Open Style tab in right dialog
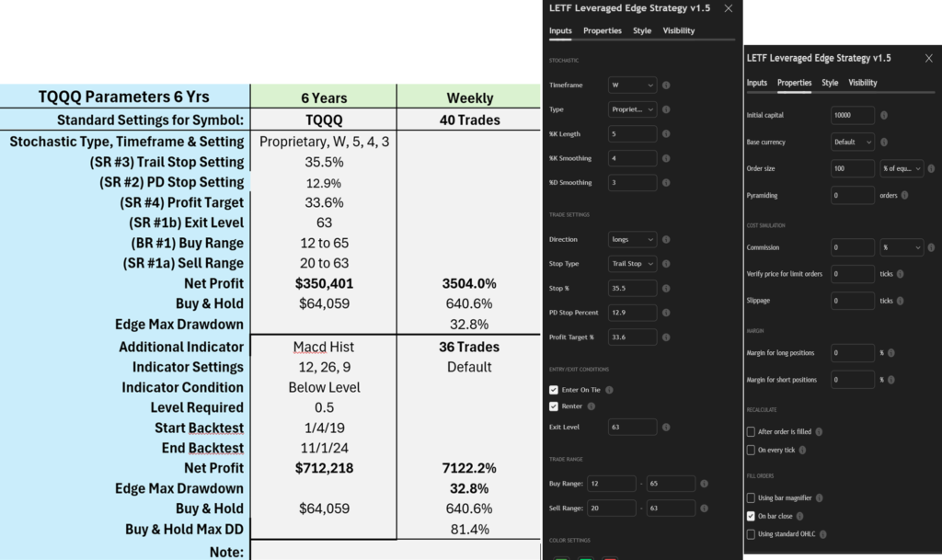 point(830,83)
